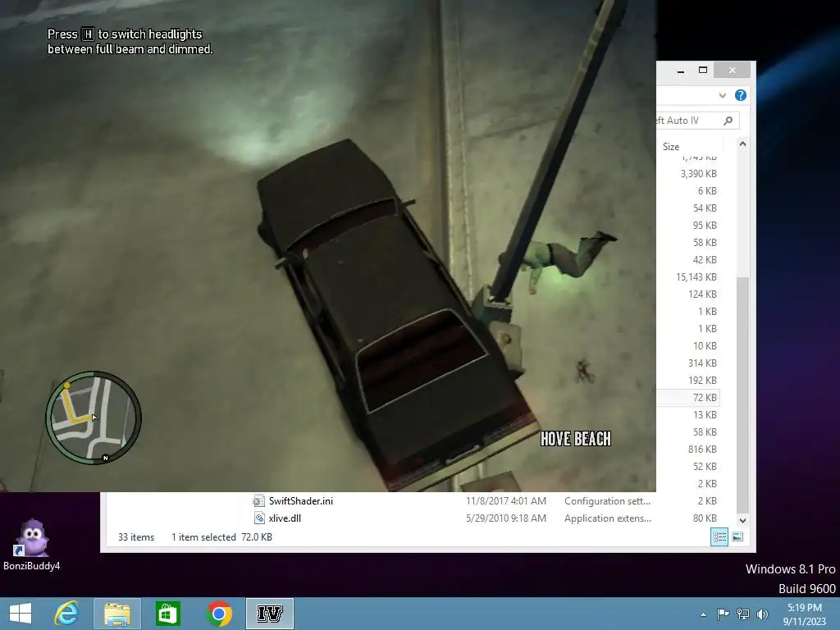Maximize the Explorer window

coord(703,71)
